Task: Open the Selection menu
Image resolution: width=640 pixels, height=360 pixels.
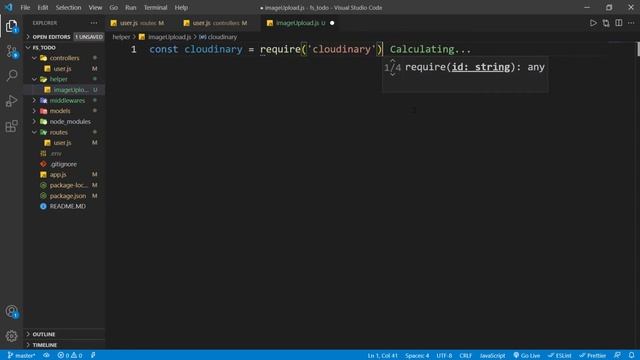Action: point(68,7)
